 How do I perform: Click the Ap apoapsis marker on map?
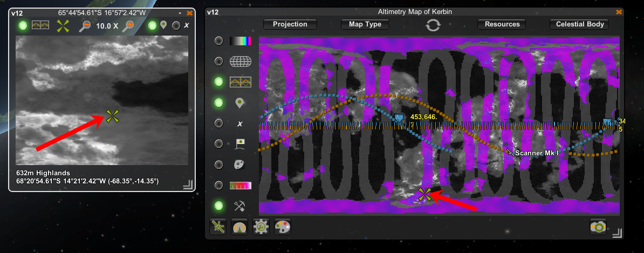pyautogui.click(x=399, y=118)
